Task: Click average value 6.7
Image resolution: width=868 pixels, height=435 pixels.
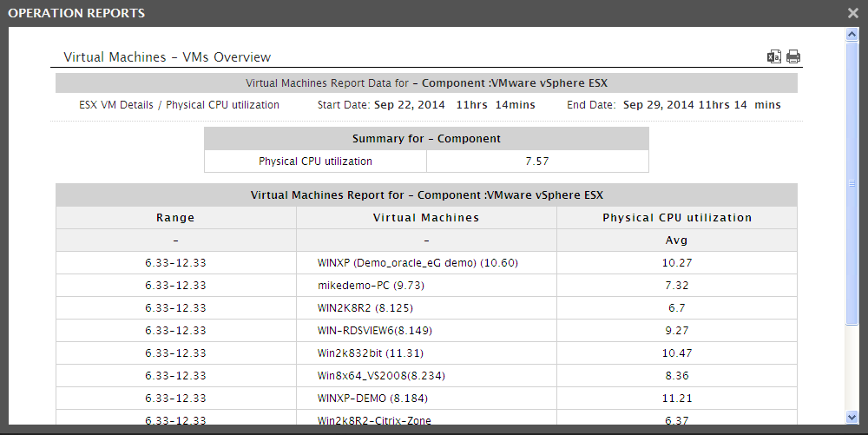Action: [677, 308]
